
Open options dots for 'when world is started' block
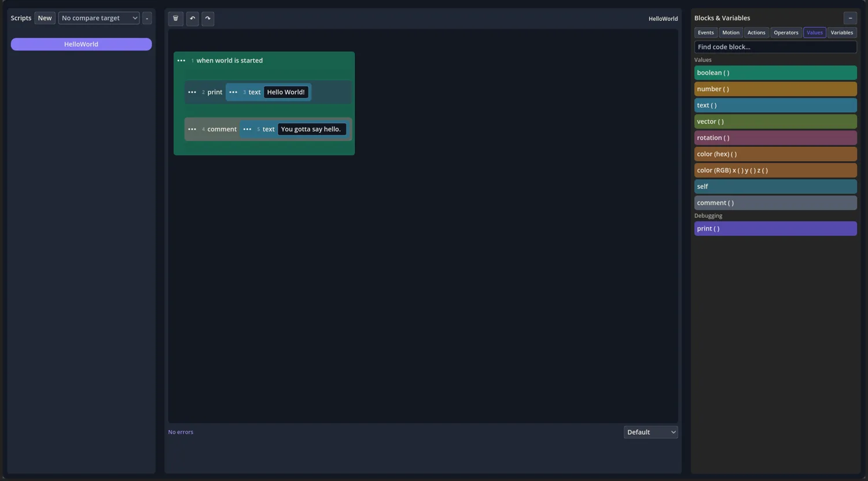pyautogui.click(x=181, y=61)
